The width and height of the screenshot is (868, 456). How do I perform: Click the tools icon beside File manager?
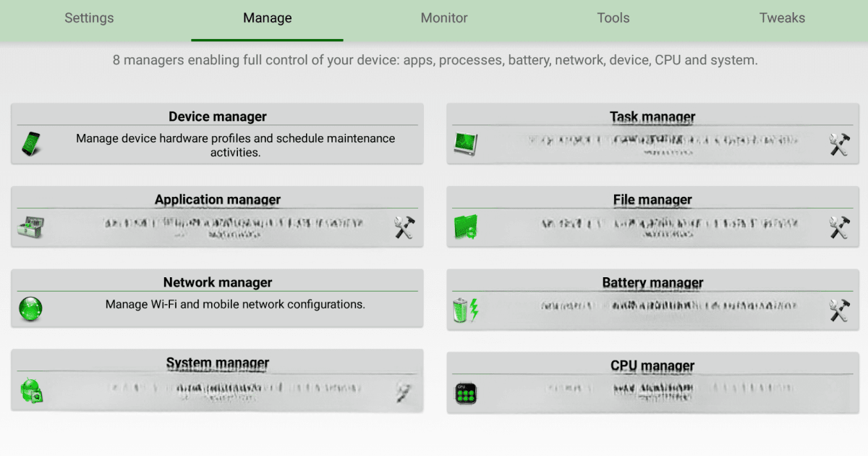[838, 226]
